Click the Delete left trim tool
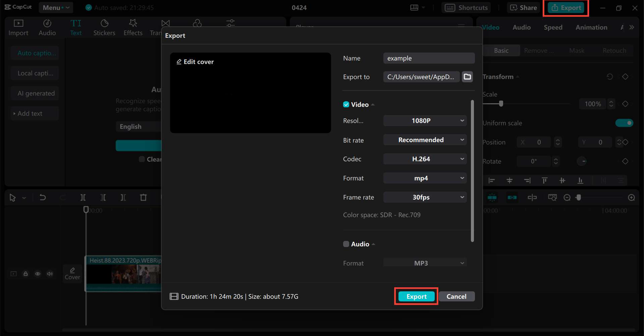 [x=103, y=197]
